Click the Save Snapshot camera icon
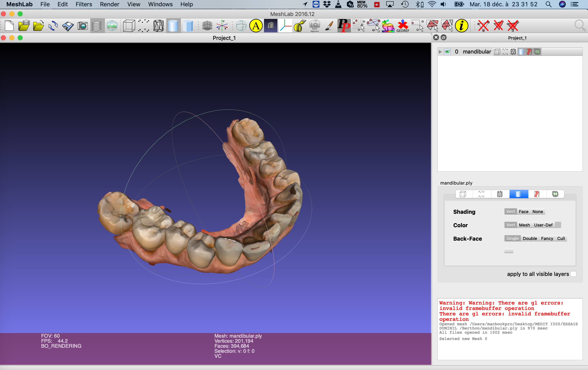The width and height of the screenshot is (588, 370). click(x=82, y=26)
